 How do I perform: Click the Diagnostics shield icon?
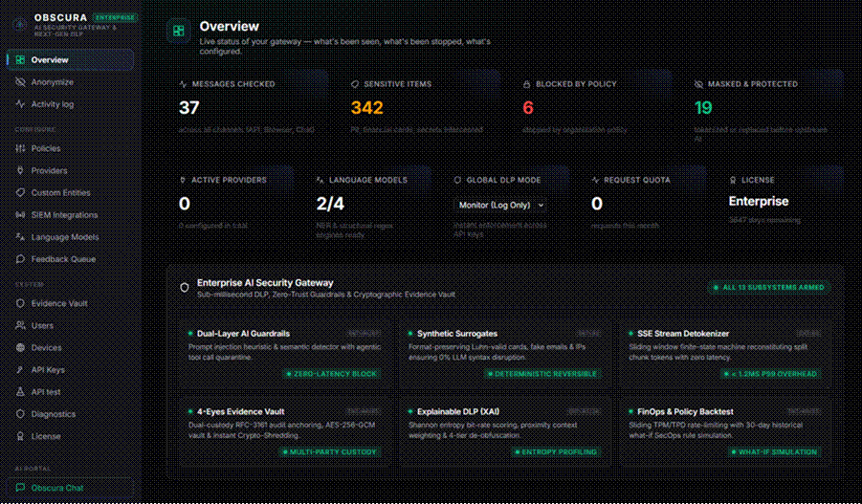[x=20, y=414]
